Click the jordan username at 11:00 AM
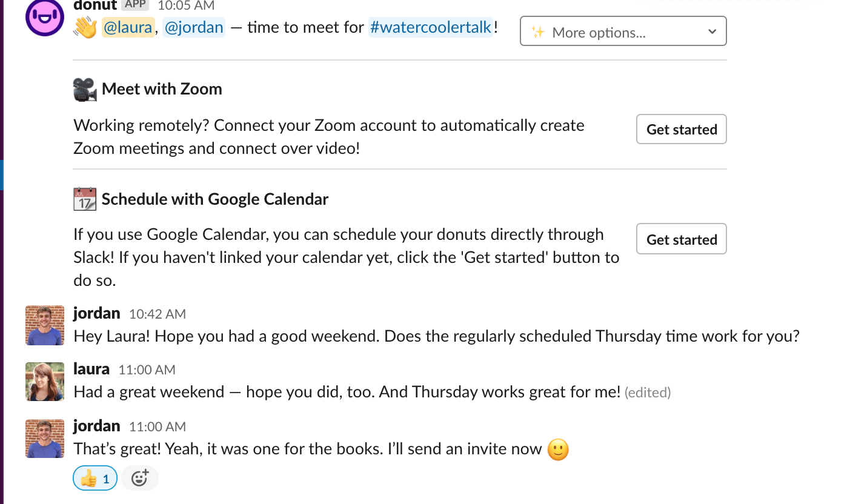This screenshot has width=847, height=504. (x=97, y=426)
